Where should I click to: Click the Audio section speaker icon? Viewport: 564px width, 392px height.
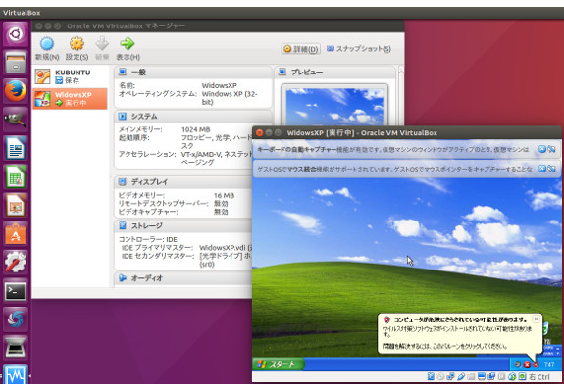(123, 277)
